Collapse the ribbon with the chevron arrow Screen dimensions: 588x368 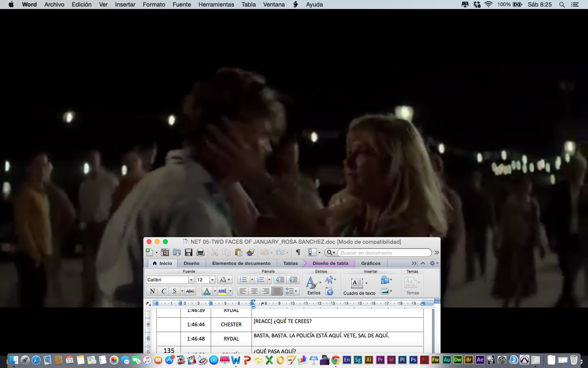click(x=423, y=263)
